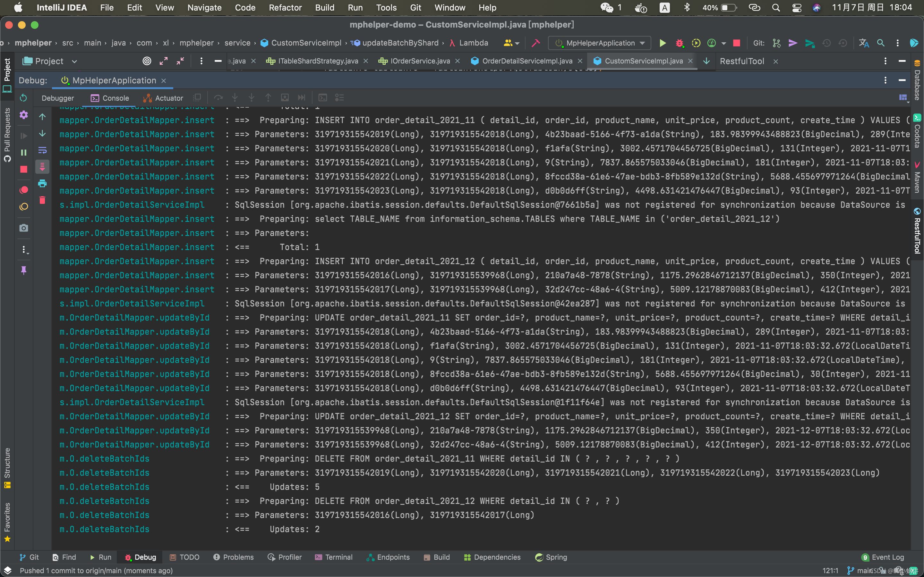Select the IOrderService.java editor tab
The height and width of the screenshot is (577, 924).
coord(419,61)
